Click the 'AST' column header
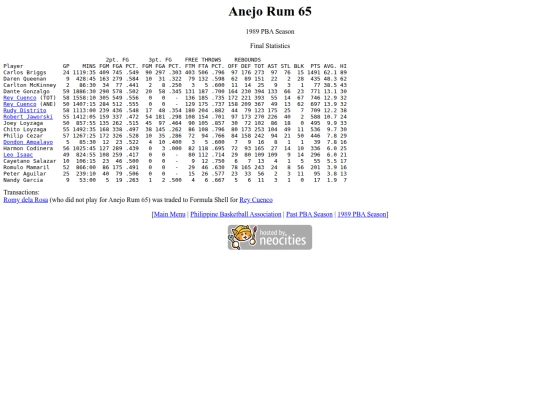540x405 pixels. 272,66
